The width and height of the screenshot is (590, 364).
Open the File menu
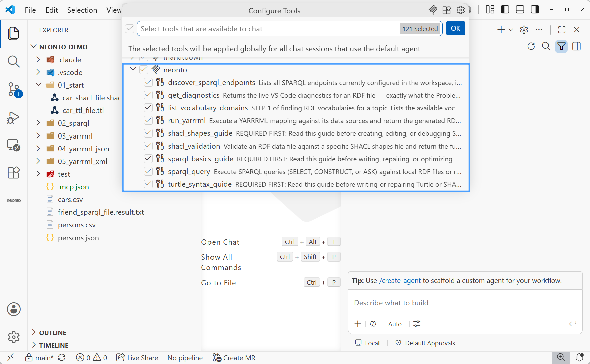pyautogui.click(x=30, y=10)
